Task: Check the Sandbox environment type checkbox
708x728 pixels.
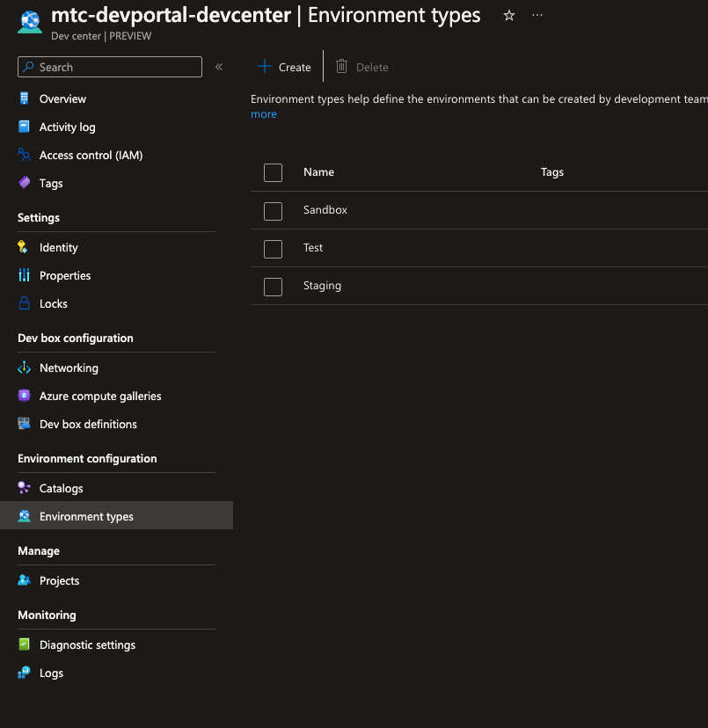Action: point(273,211)
